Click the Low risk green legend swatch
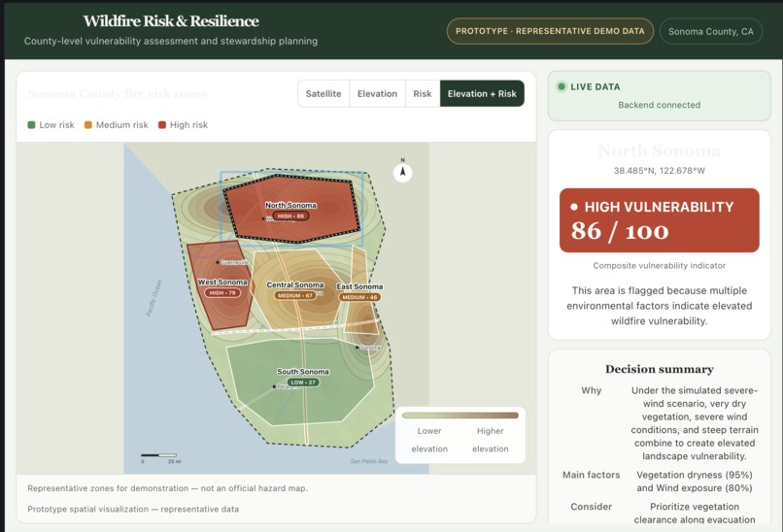Viewport: 783px width, 532px height. click(x=31, y=125)
